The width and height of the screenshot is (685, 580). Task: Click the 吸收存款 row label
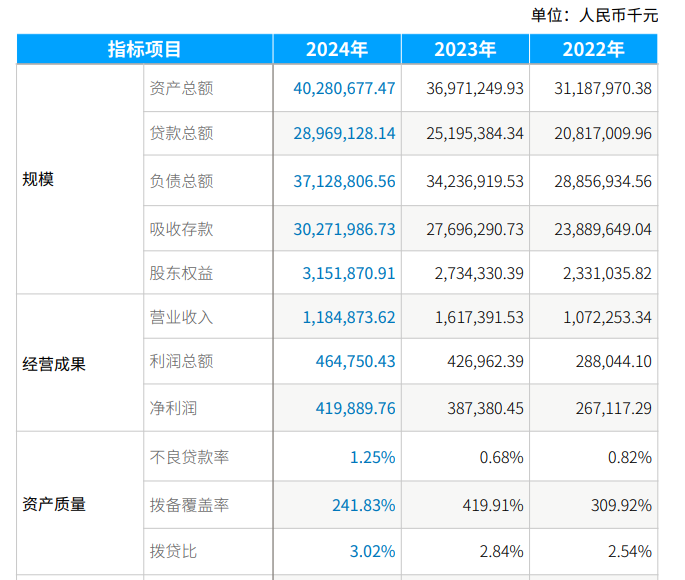click(x=181, y=229)
